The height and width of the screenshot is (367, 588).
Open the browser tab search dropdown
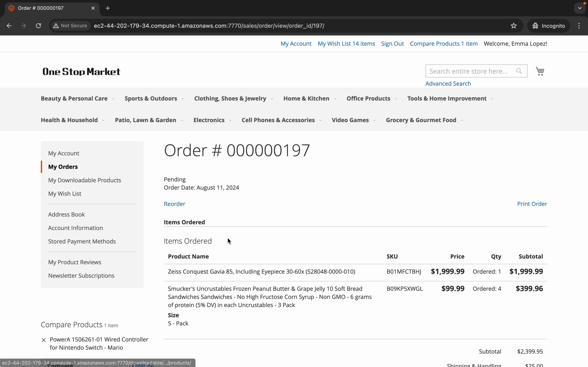coord(580,8)
